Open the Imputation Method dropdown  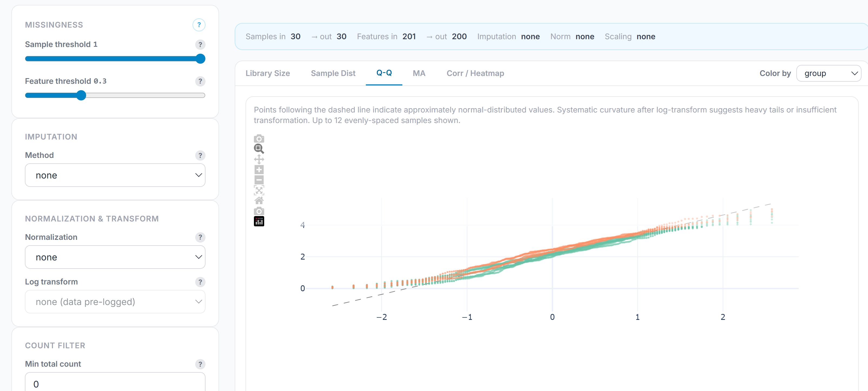point(115,175)
